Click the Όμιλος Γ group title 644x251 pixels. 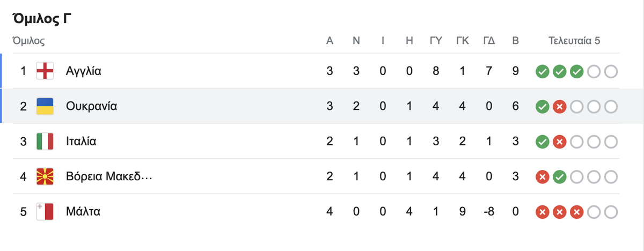click(42, 19)
